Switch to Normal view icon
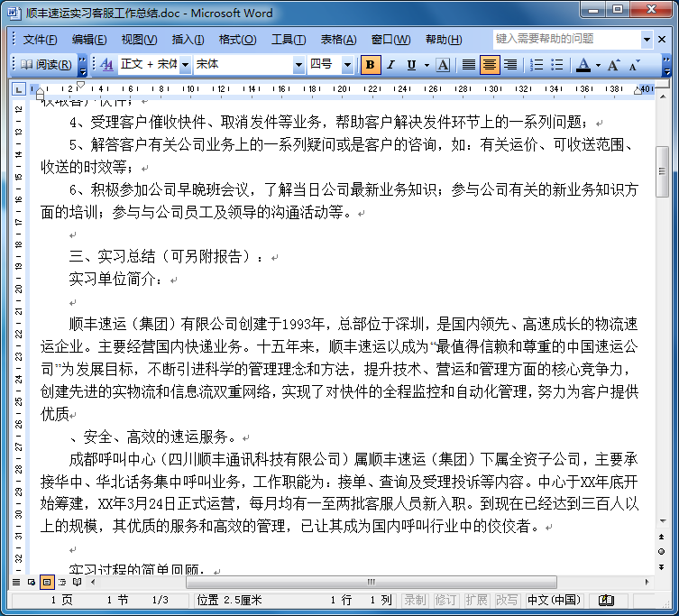The image size is (679, 616). [x=16, y=582]
